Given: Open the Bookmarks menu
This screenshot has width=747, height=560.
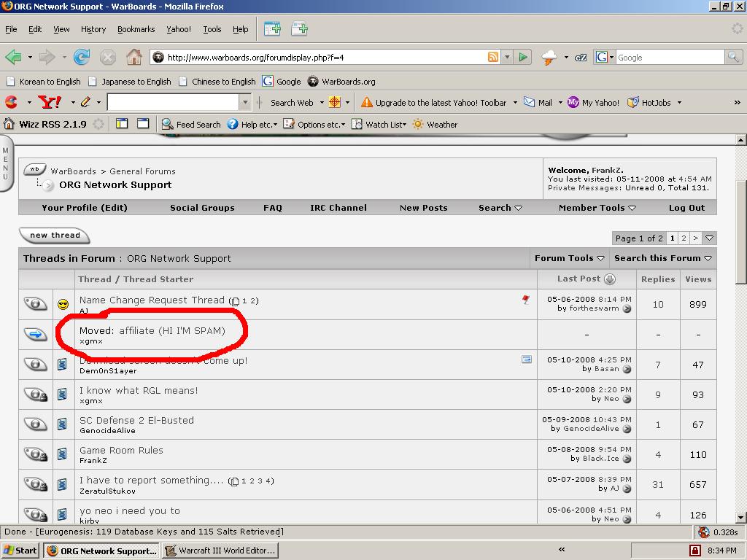Looking at the screenshot, I should coord(136,29).
